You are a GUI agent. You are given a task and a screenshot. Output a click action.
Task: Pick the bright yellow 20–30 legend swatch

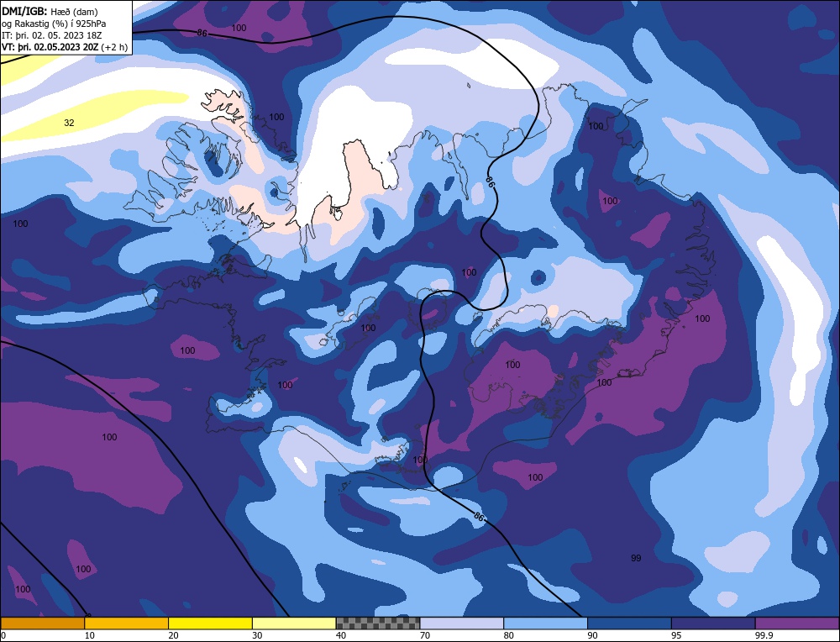click(x=210, y=624)
